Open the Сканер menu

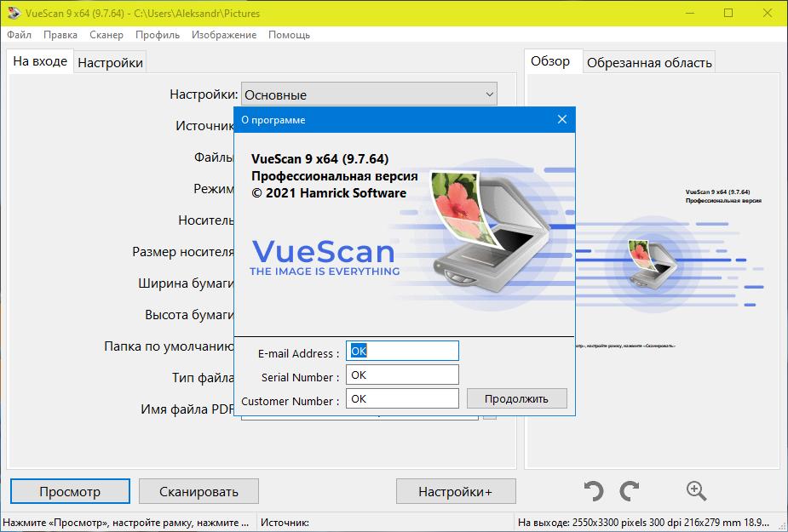[x=106, y=35]
